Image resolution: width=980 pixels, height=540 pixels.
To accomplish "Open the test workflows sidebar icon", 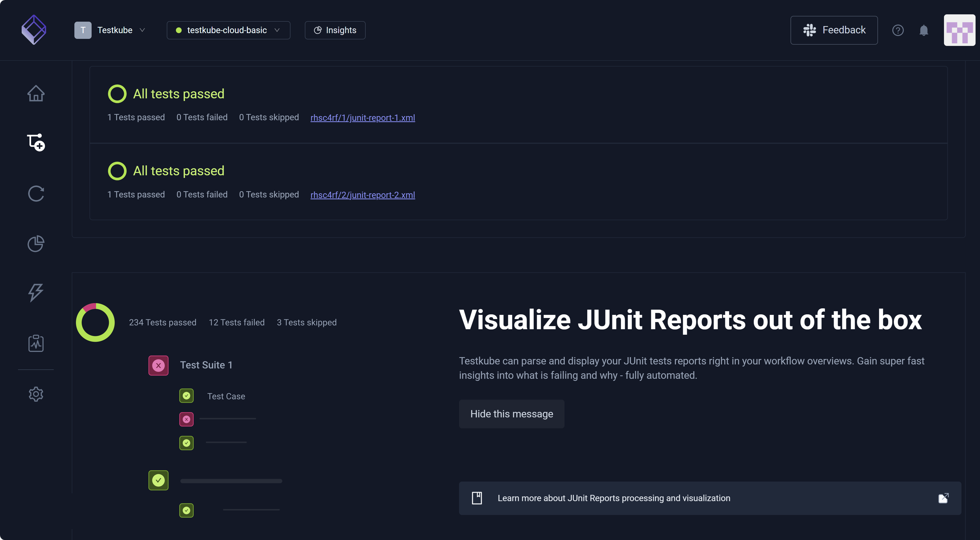I will 36,143.
